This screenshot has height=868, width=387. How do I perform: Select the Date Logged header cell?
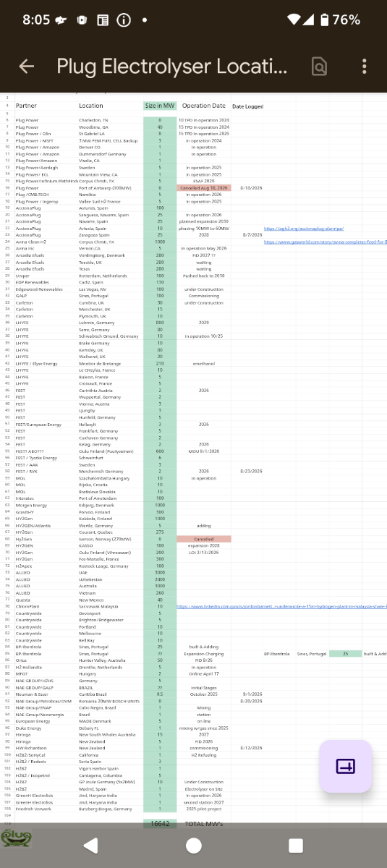pos(247,106)
